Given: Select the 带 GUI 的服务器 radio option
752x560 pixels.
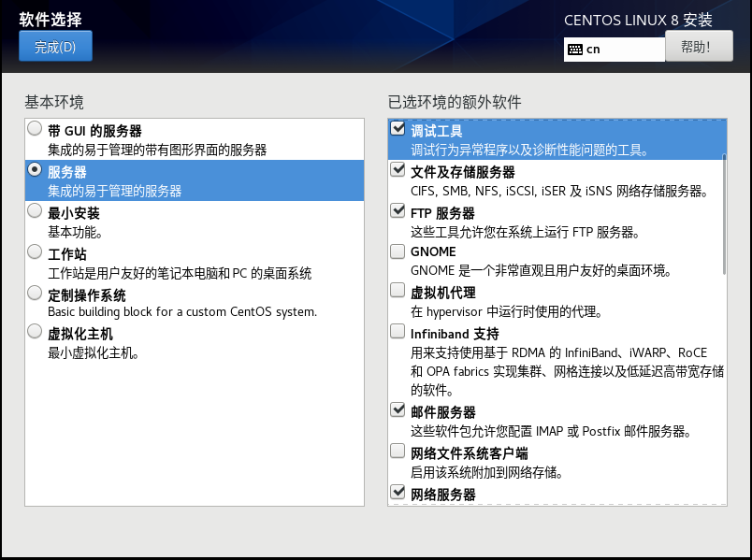Looking at the screenshot, I should pos(35,129).
